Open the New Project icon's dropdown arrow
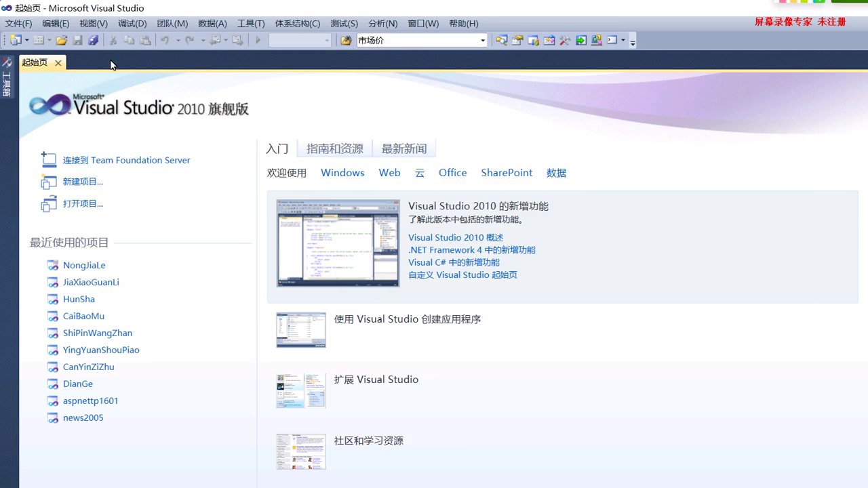Viewport: 868px width, 488px height. click(27, 41)
